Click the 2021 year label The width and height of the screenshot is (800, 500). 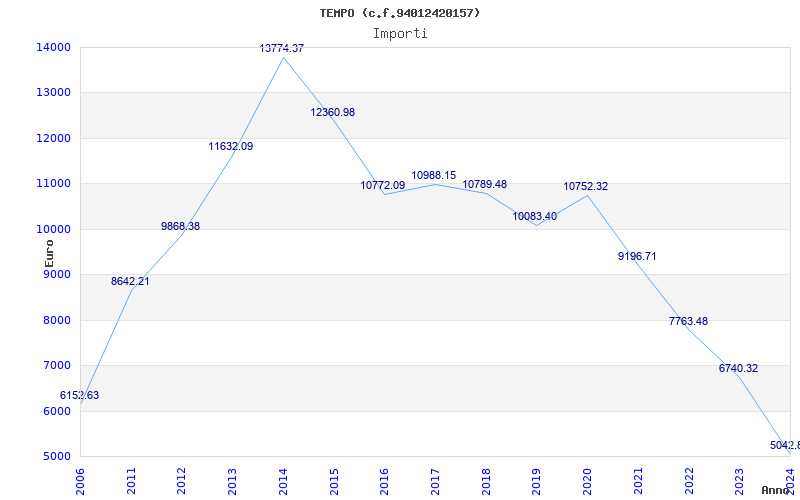click(638, 482)
